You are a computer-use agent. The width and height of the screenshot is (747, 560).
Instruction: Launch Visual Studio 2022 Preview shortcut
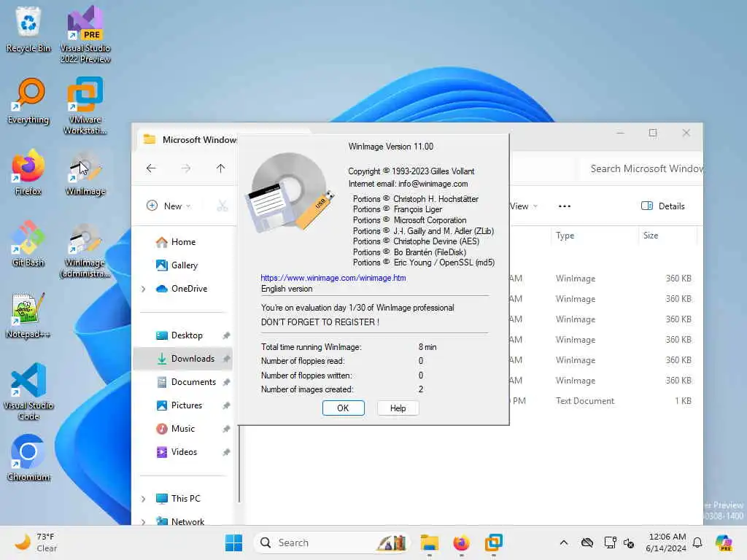85,35
